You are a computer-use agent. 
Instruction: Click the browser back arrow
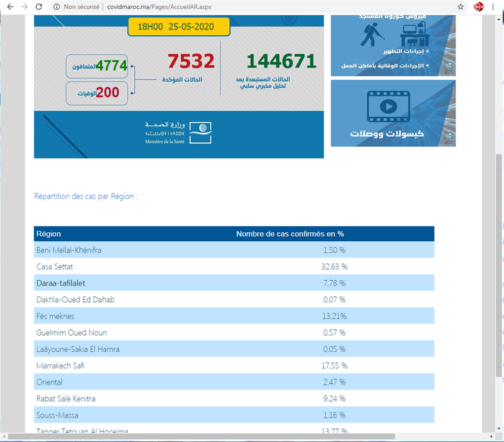(x=8, y=7)
